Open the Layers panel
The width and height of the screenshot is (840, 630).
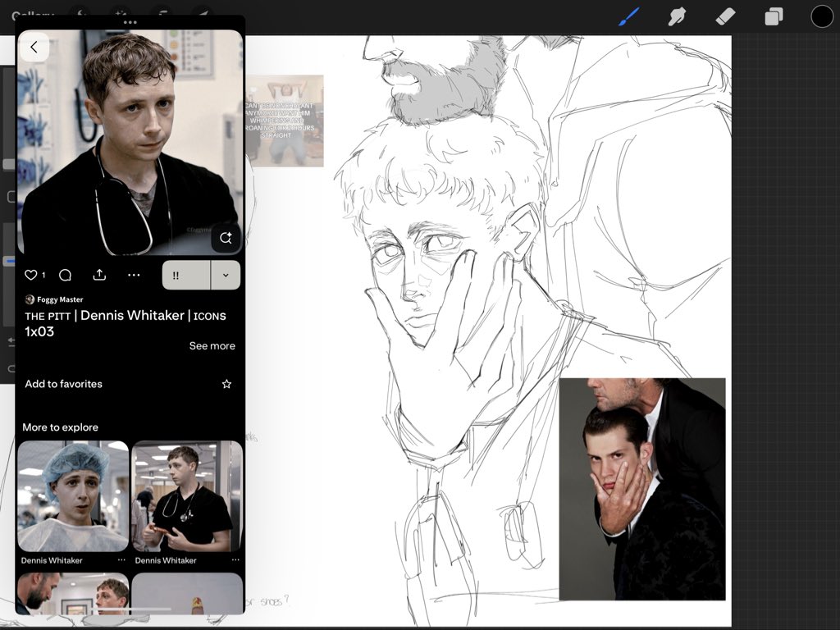click(772, 16)
